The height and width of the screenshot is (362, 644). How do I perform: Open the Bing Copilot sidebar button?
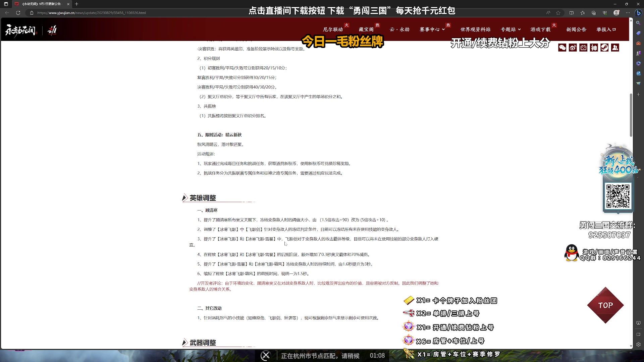[x=638, y=13]
